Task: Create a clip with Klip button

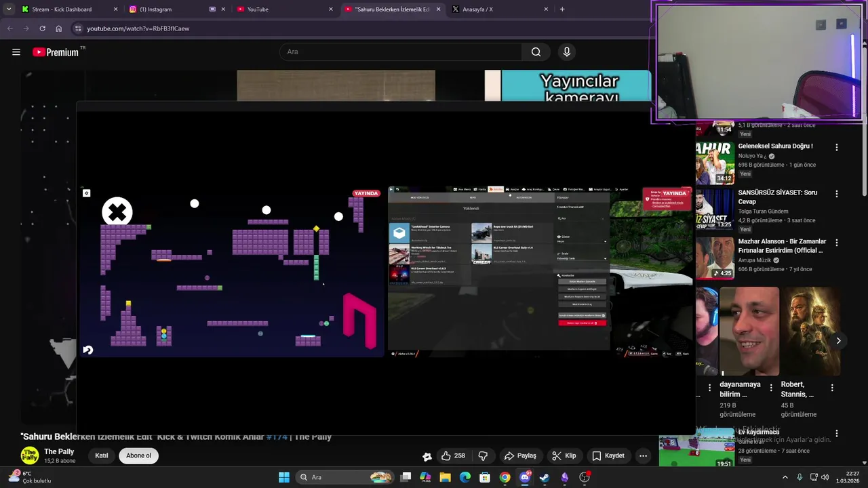Action: coord(564,455)
